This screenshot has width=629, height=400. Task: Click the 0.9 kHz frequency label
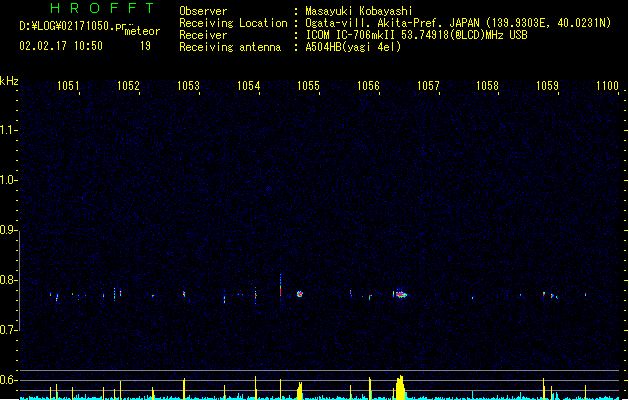tap(9, 230)
